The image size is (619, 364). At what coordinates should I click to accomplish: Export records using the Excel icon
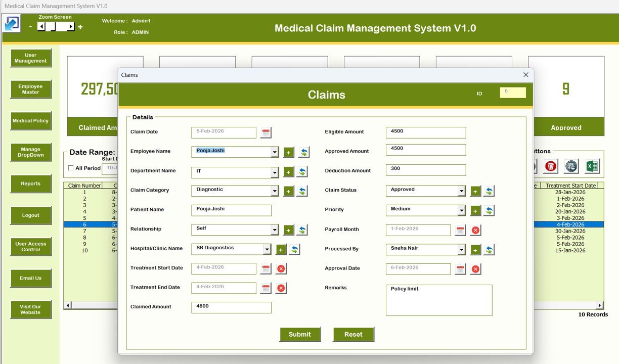592,166
